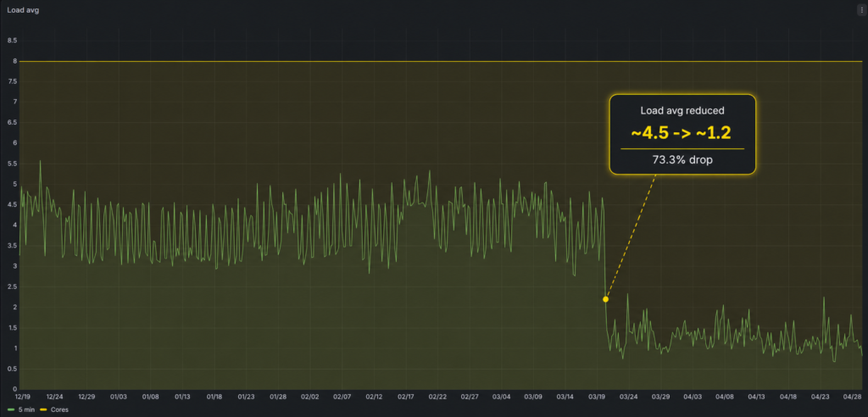This screenshot has width=868, height=417.
Task: Click the green 5 min legend color swatch
Action: click(x=10, y=410)
